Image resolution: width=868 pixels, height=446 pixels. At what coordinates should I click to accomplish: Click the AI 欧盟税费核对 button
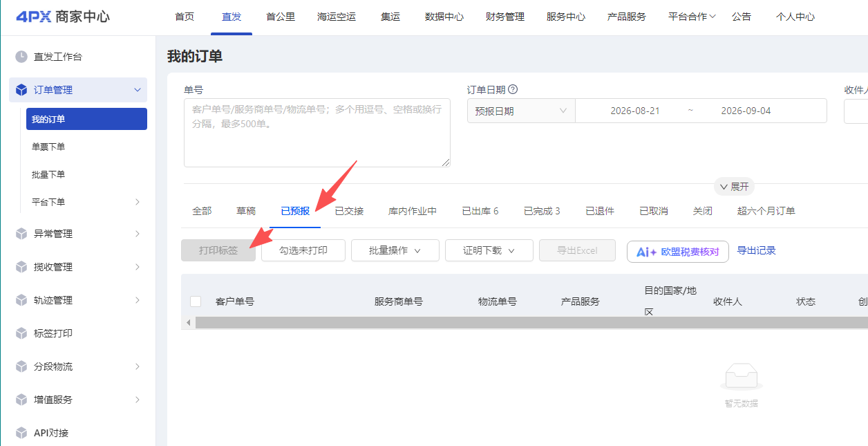pyautogui.click(x=678, y=252)
